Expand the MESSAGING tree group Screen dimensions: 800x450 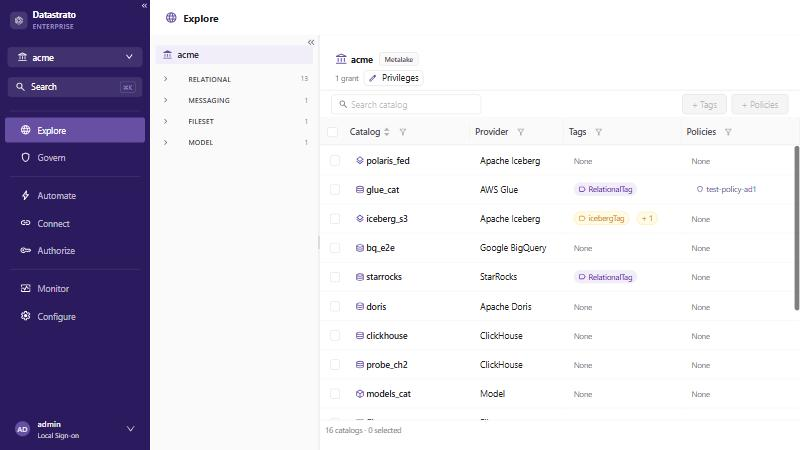(x=165, y=100)
